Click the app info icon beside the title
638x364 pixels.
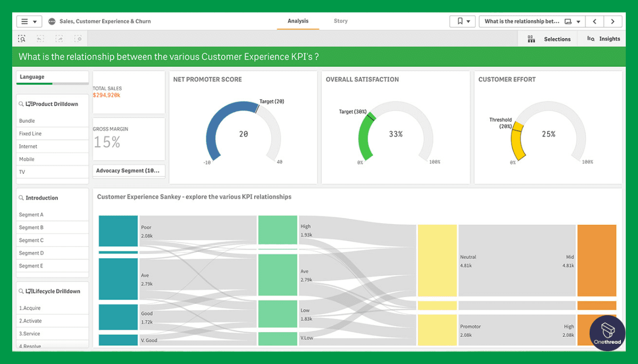52,22
